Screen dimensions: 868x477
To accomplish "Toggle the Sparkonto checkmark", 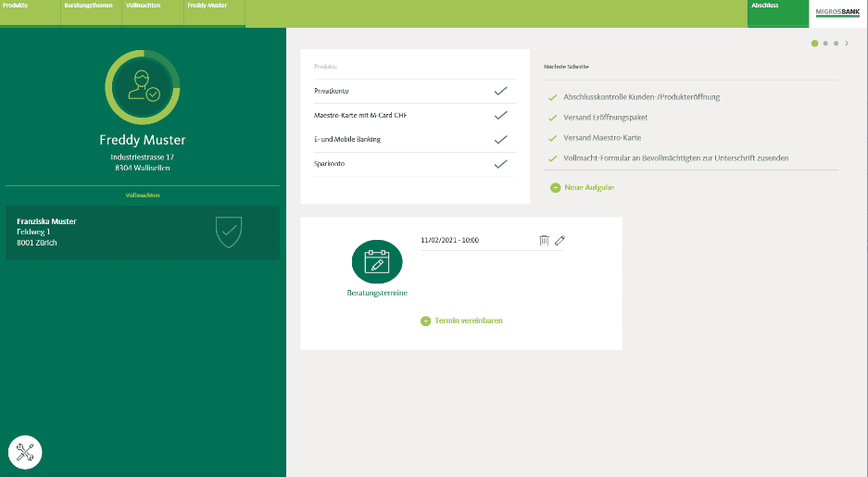I will 500,164.
